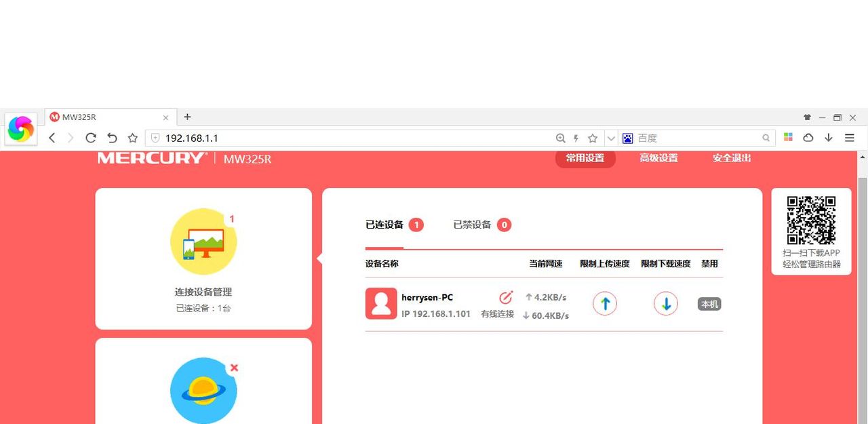This screenshot has height=424, width=868.
Task: Click the 禁用 column header
Action: (x=709, y=264)
